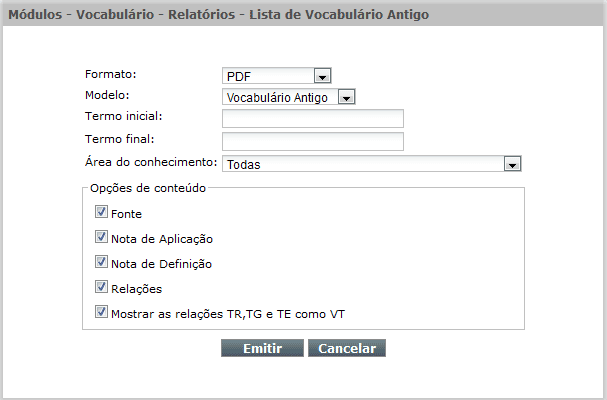The image size is (607, 400).
Task: Open the Formato dropdown arrow
Action: [x=322, y=76]
